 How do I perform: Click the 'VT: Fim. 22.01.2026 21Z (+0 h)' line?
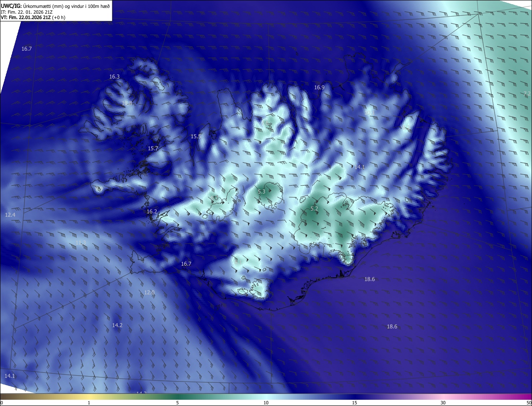tap(33, 17)
